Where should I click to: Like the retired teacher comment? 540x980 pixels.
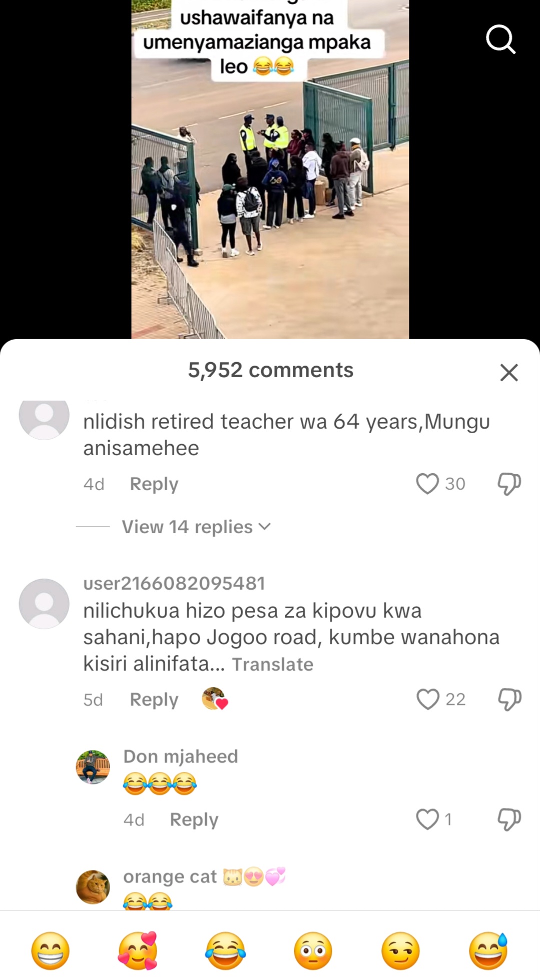[x=427, y=484]
